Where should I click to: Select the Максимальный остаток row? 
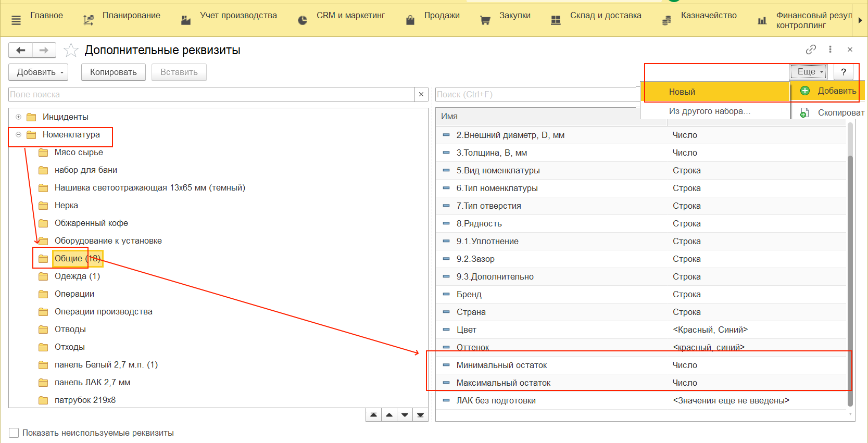[641, 383]
